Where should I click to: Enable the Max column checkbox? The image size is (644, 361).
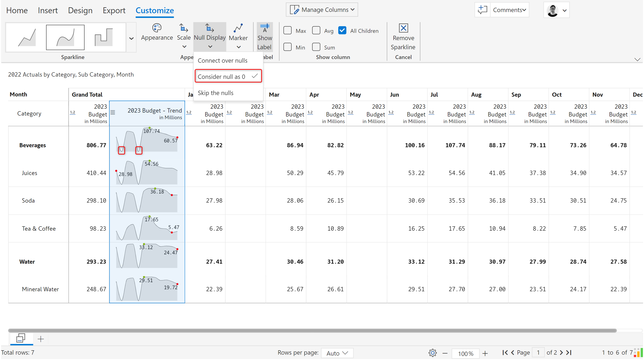287,31
